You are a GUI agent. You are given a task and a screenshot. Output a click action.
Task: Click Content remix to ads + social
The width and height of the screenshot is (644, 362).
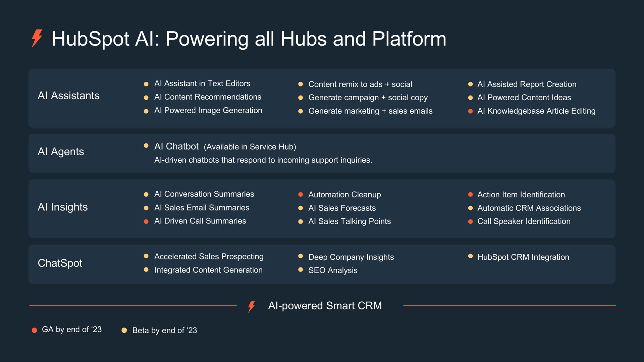(x=360, y=84)
